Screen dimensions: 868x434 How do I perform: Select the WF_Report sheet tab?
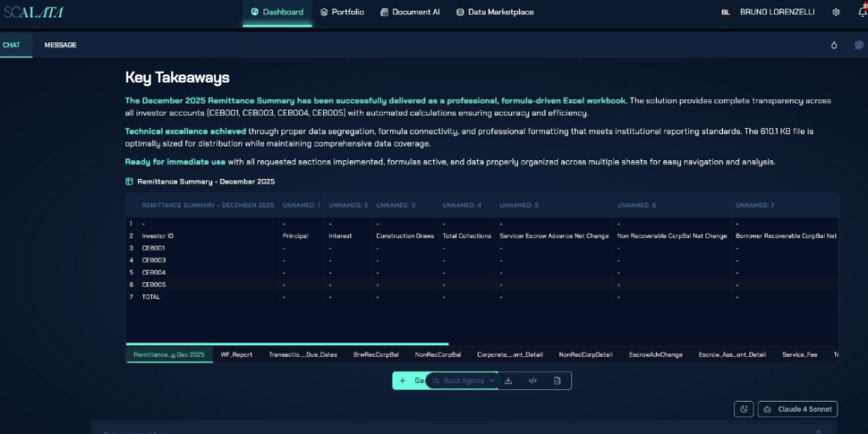tap(236, 354)
